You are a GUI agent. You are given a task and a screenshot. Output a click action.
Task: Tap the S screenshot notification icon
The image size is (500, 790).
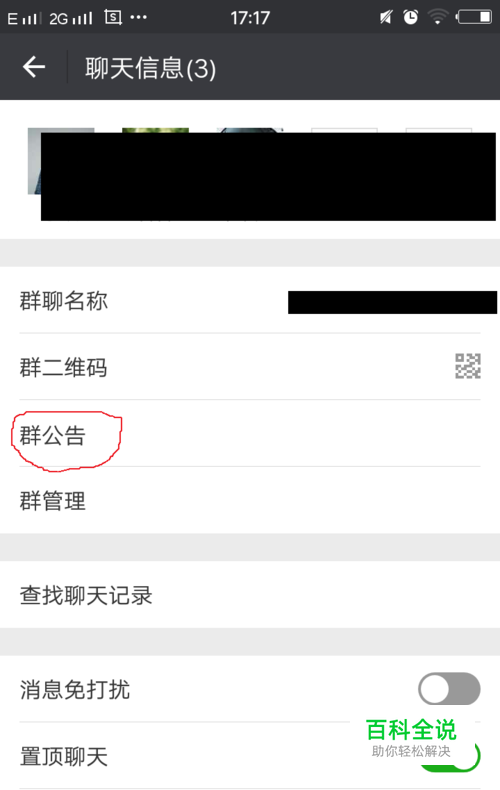[x=113, y=18]
